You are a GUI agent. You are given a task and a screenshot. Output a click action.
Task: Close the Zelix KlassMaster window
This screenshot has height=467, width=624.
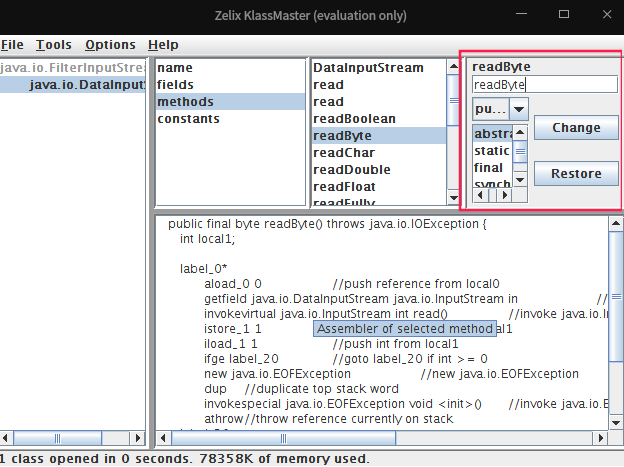607,14
